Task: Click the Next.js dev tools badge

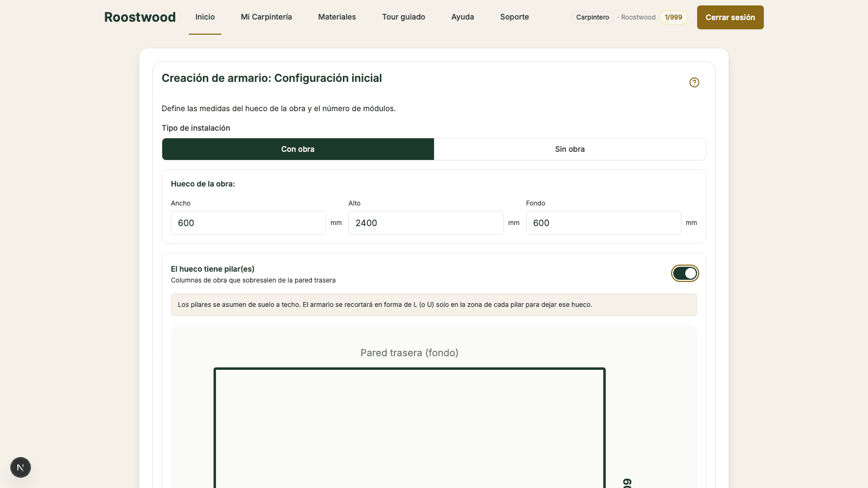Action: [21, 467]
